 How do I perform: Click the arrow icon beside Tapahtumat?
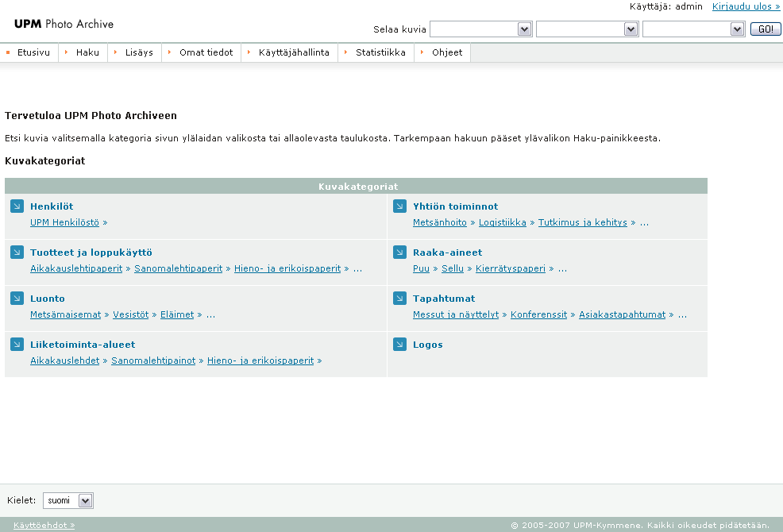399,298
